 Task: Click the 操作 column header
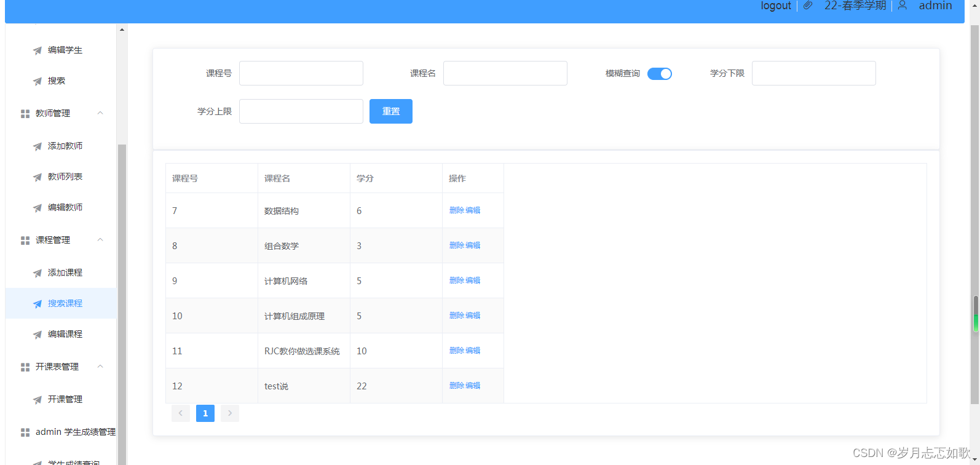(473, 178)
